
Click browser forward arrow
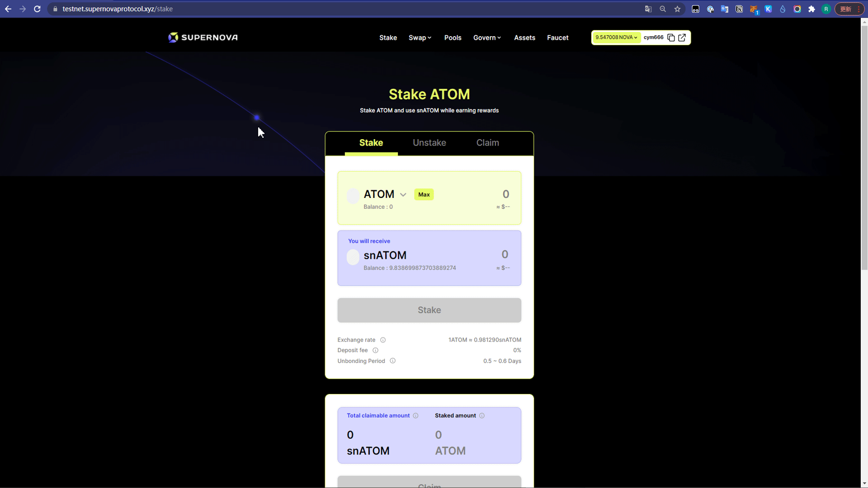23,9
